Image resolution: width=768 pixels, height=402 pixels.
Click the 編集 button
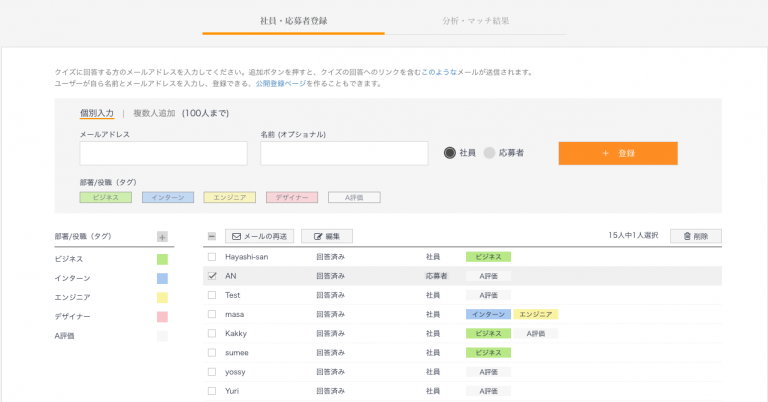[327, 236]
